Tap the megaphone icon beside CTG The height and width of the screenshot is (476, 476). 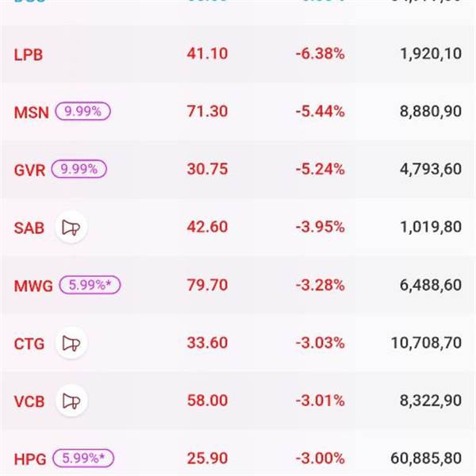pos(71,344)
